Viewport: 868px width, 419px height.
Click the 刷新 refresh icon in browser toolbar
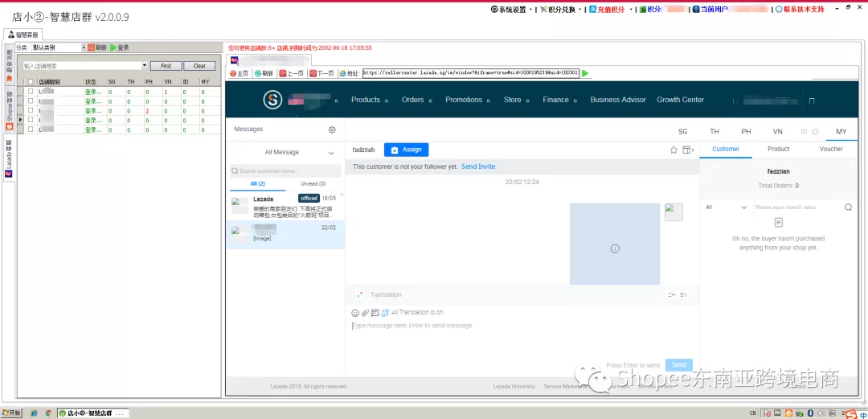pyautogui.click(x=258, y=73)
